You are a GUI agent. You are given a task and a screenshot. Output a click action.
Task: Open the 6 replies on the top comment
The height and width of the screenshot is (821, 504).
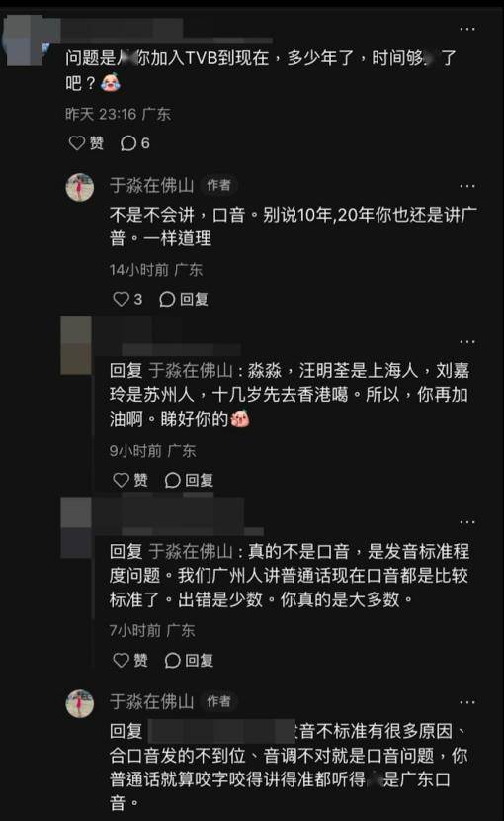pyautogui.click(x=135, y=143)
